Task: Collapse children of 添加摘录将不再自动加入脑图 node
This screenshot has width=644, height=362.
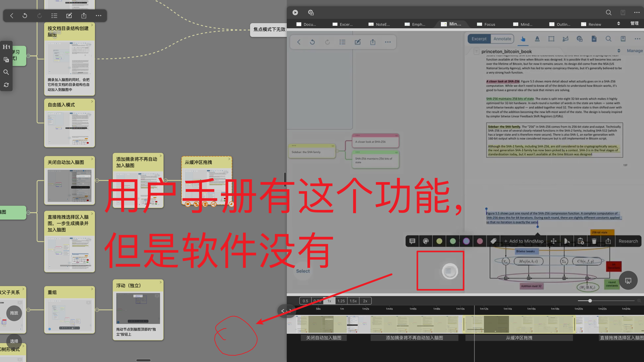Action: [166, 180]
